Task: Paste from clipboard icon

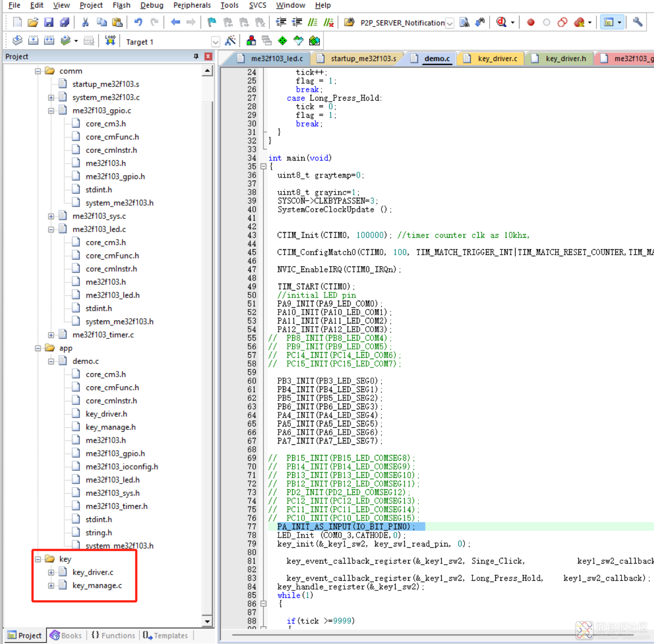Action: pyautogui.click(x=117, y=22)
